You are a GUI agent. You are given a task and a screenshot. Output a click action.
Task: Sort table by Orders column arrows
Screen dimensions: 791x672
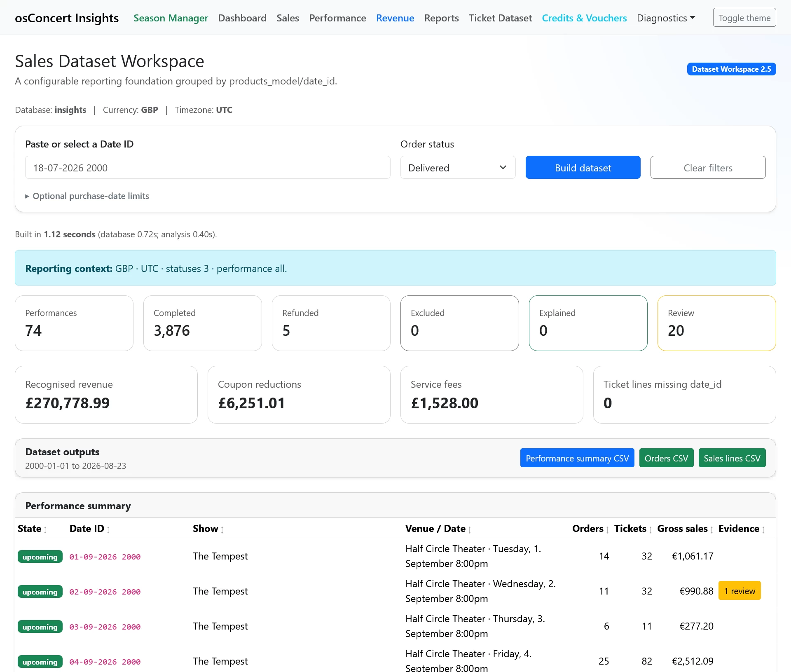(x=607, y=529)
